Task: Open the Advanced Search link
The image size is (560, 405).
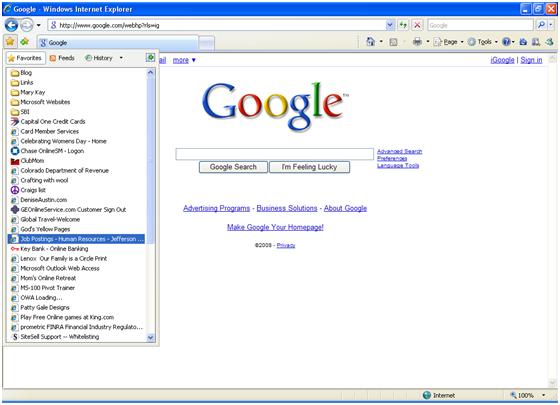Action: pyautogui.click(x=399, y=151)
